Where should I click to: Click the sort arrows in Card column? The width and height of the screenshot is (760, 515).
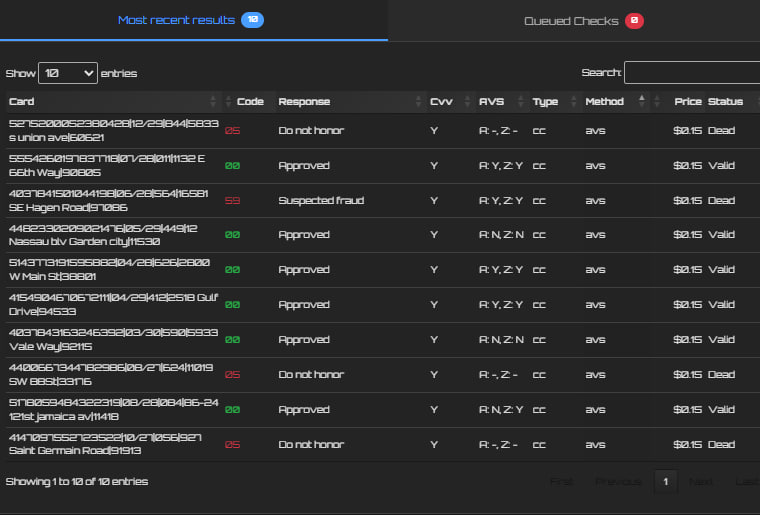(x=213, y=101)
